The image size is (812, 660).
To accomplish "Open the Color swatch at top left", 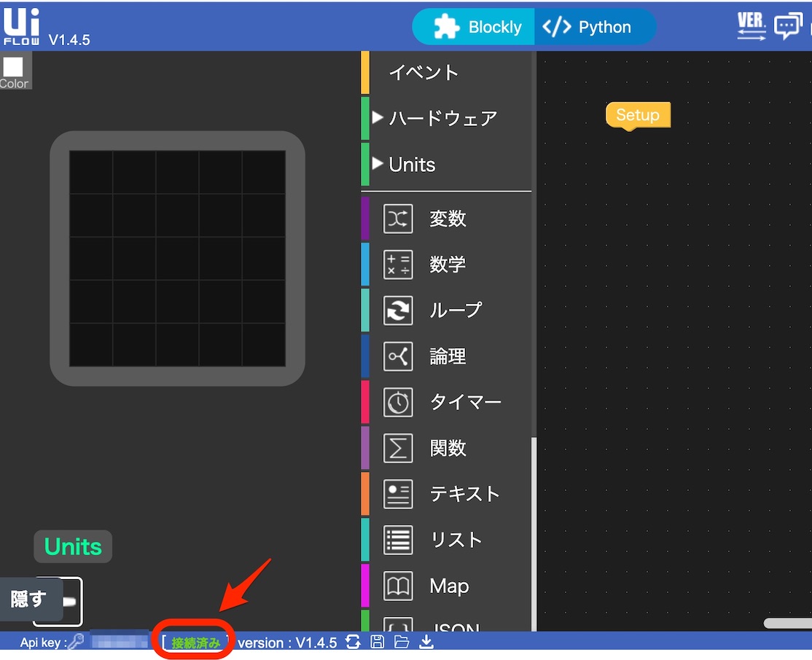I will [x=15, y=66].
